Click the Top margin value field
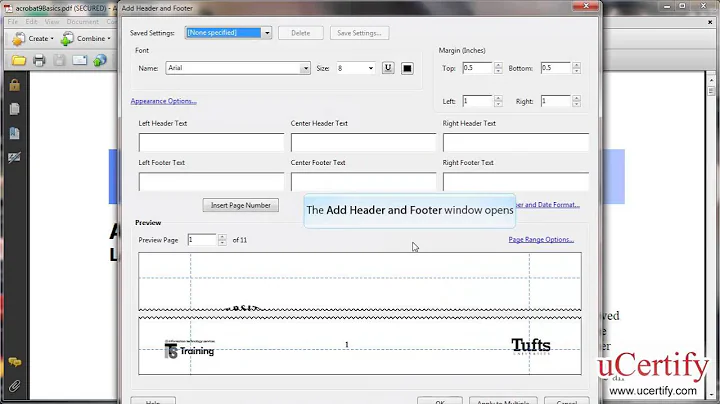Screen dimensions: 720x404 pos(477,68)
